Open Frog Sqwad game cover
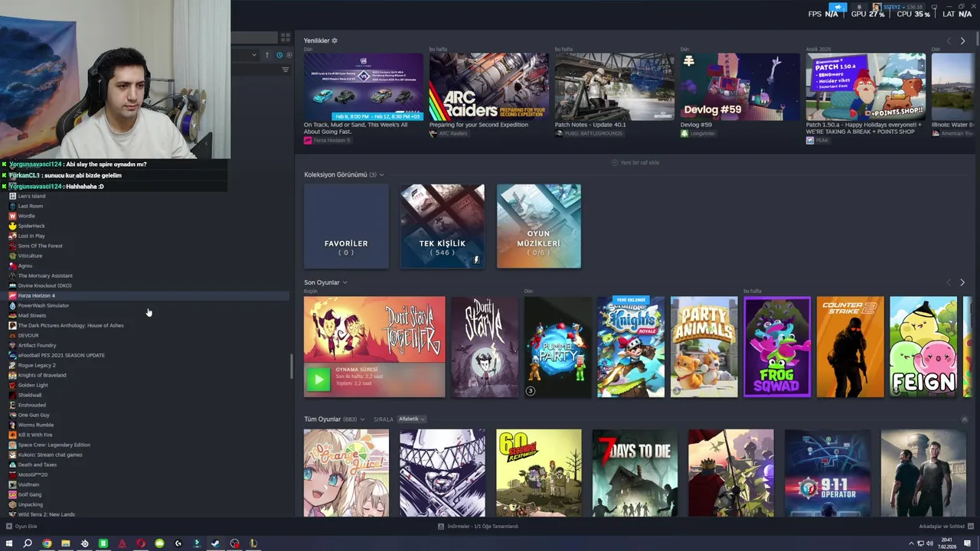Screen dimensions: 980x551 (777, 347)
